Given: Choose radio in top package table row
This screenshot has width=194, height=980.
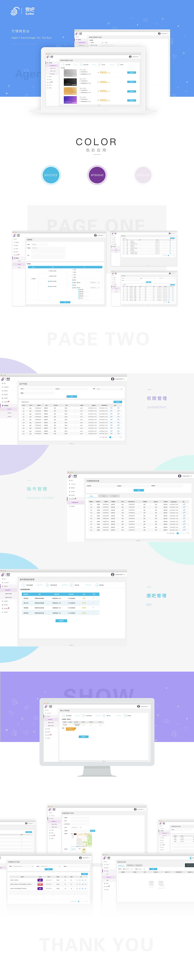Looking at the screenshot, I should (94, 598).
